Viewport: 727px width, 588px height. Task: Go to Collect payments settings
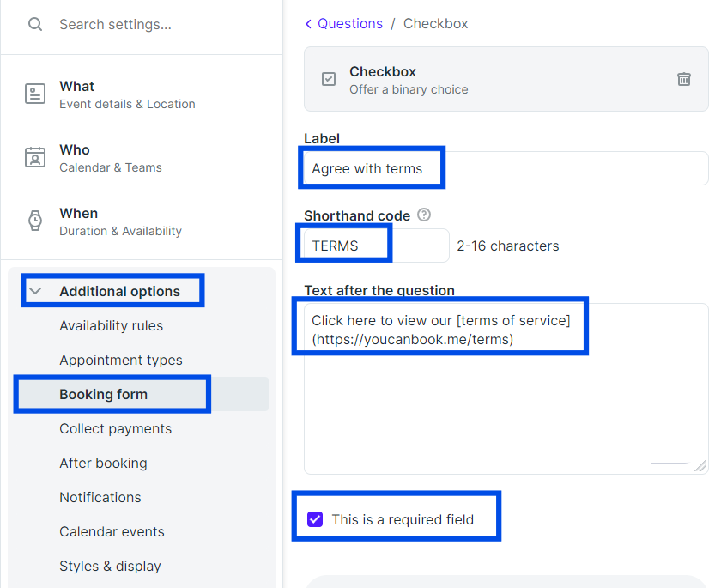(x=116, y=428)
